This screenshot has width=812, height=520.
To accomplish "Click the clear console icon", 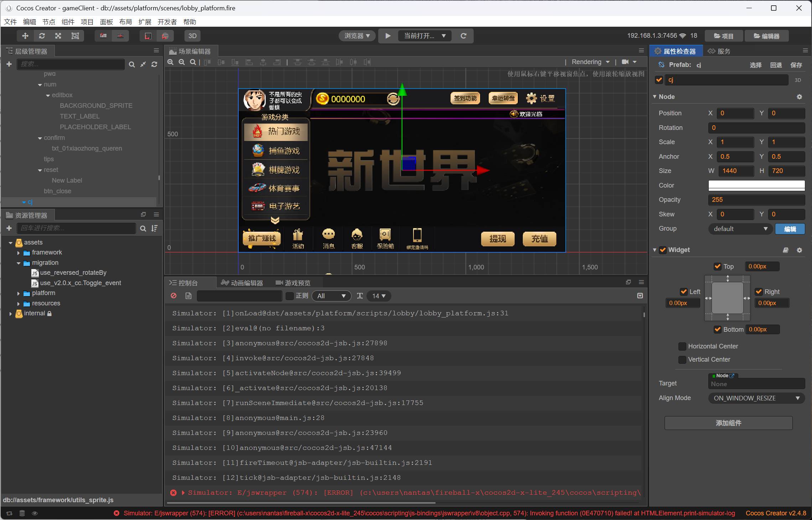I will (x=173, y=296).
